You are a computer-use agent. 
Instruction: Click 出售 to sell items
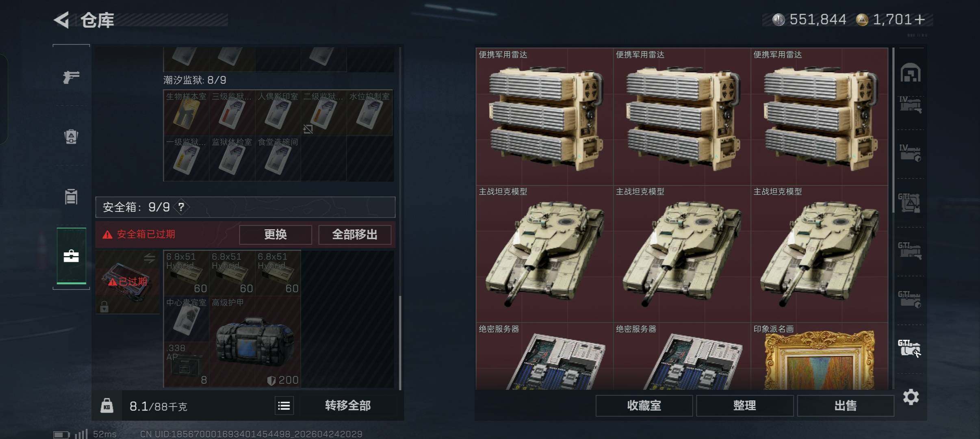(x=846, y=406)
